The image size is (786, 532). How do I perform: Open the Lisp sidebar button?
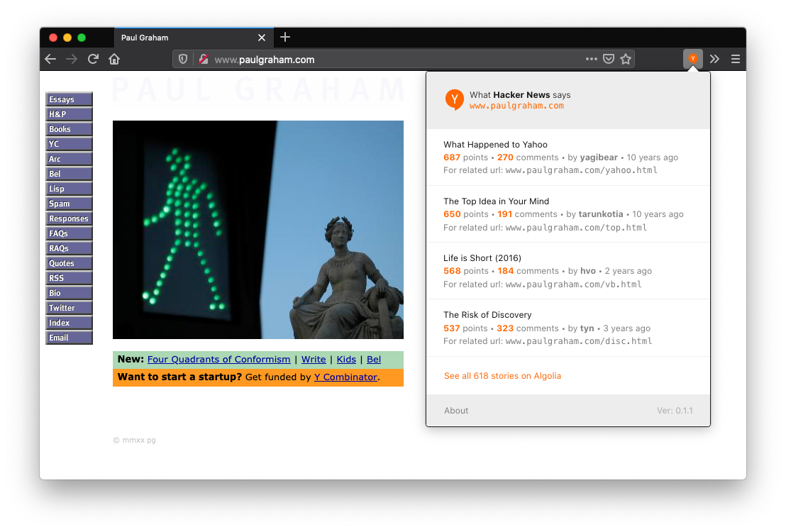coord(70,189)
